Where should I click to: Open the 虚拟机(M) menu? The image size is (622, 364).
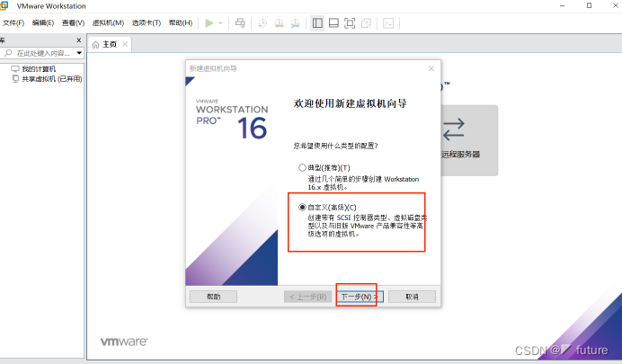click(x=108, y=23)
